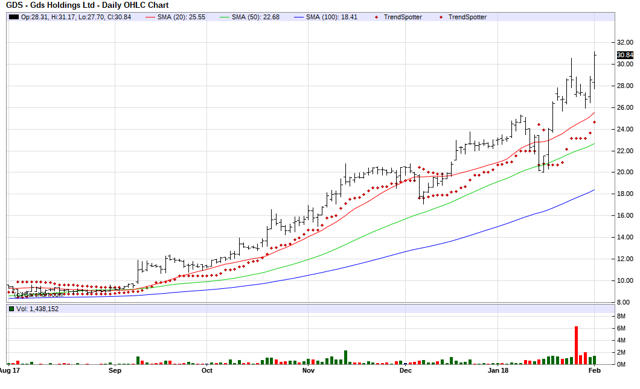Click the 'Vol: 1,438,152' volume label

(x=38, y=309)
